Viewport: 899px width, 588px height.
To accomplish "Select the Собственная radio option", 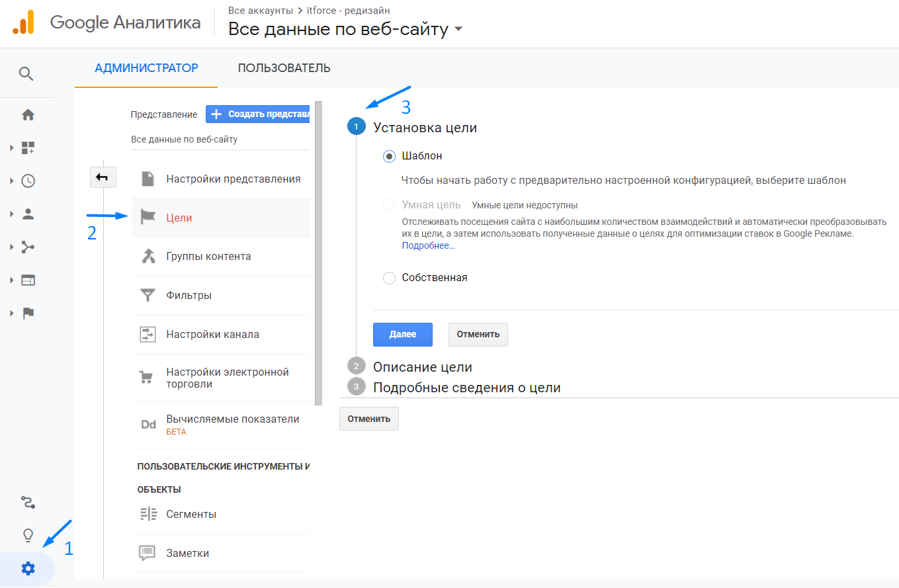I will (390, 278).
